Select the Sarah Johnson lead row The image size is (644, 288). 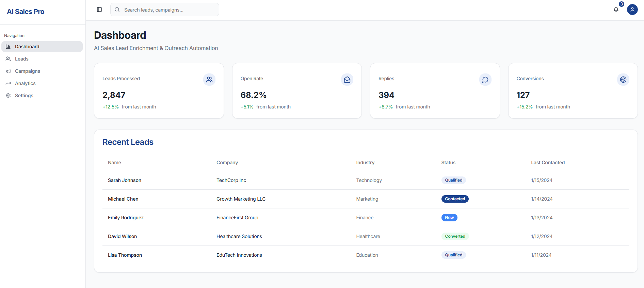(125, 180)
